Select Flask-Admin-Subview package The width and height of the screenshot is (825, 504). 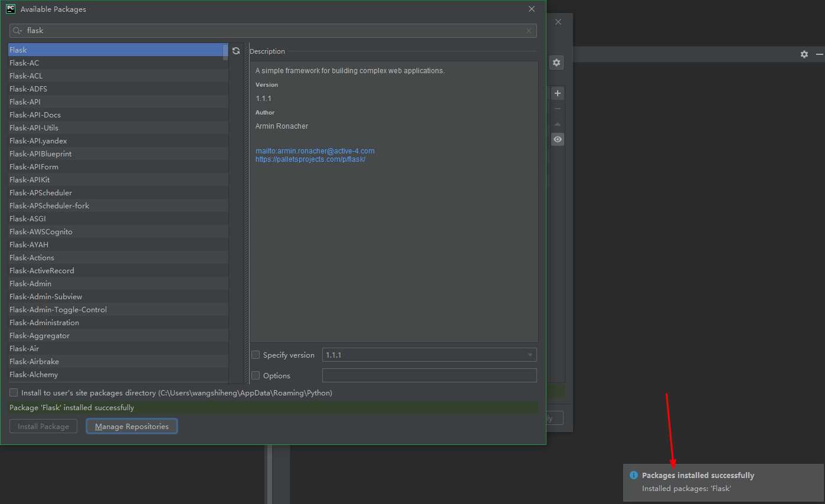coord(118,297)
